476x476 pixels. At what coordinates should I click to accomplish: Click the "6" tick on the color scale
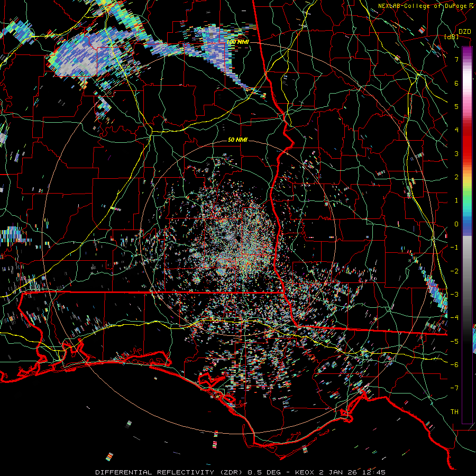(x=456, y=83)
